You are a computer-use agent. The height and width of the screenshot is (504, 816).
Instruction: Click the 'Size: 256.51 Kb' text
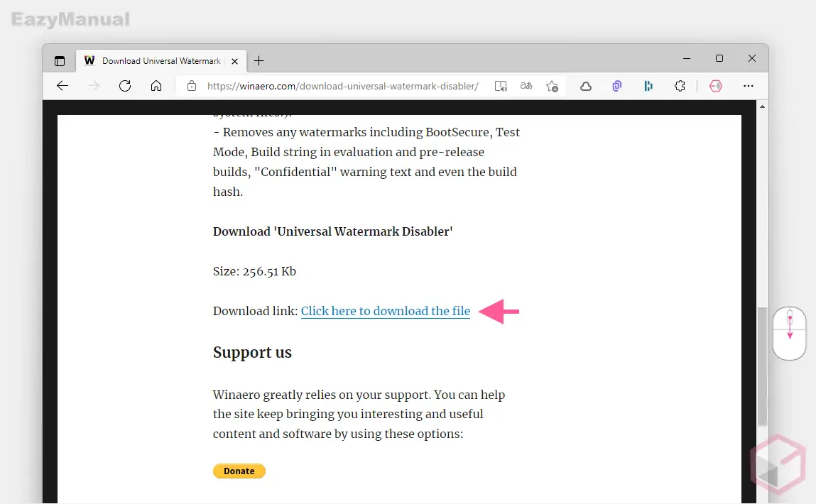click(254, 271)
